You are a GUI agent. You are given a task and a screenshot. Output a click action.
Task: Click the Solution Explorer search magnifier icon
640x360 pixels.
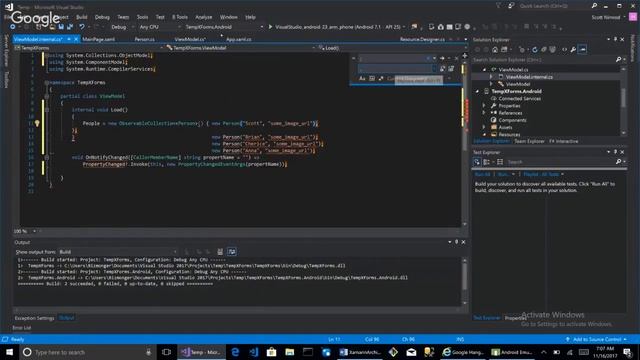tap(618, 60)
